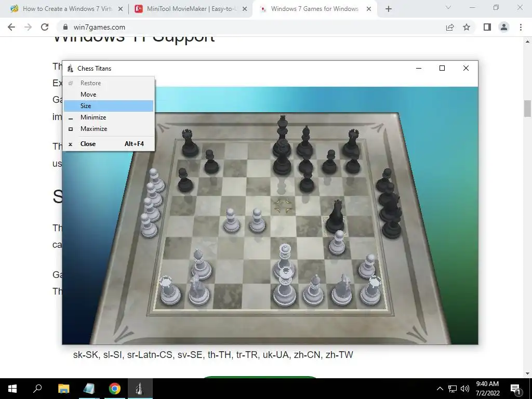Share this page from the address bar
This screenshot has height=399, width=532.
[450, 28]
